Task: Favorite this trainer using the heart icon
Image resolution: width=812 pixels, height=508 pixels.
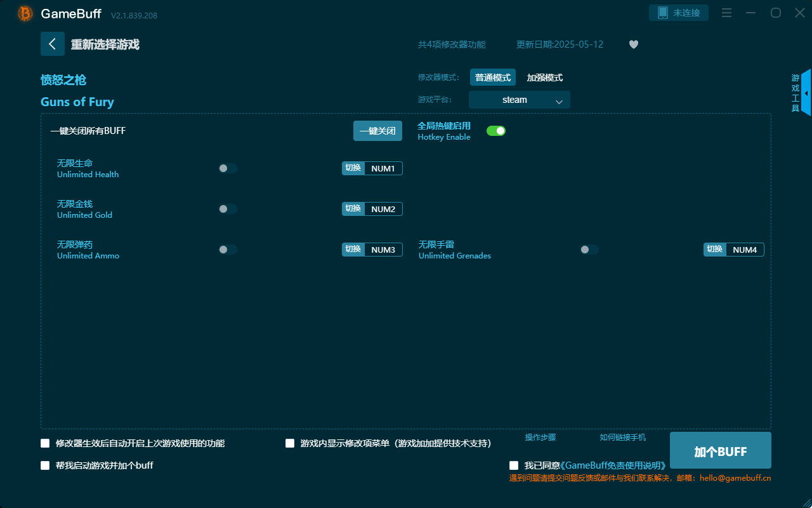Action: coord(633,44)
